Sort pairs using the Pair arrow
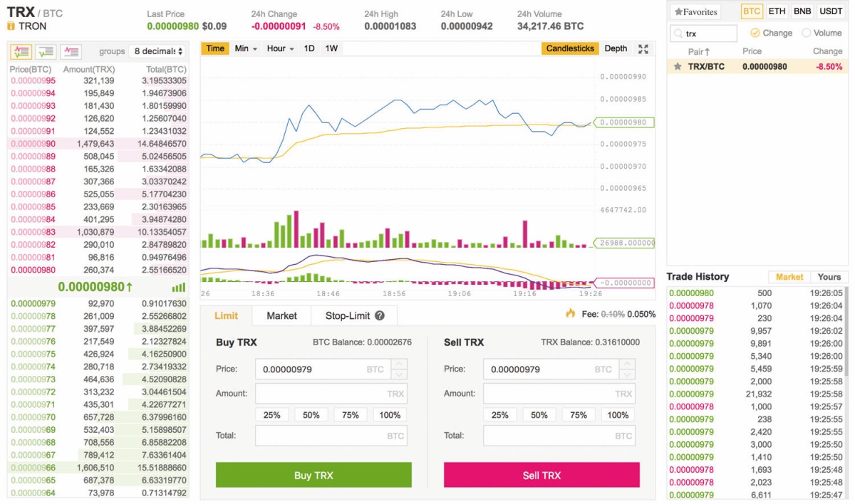The height and width of the screenshot is (504, 855). click(x=708, y=51)
